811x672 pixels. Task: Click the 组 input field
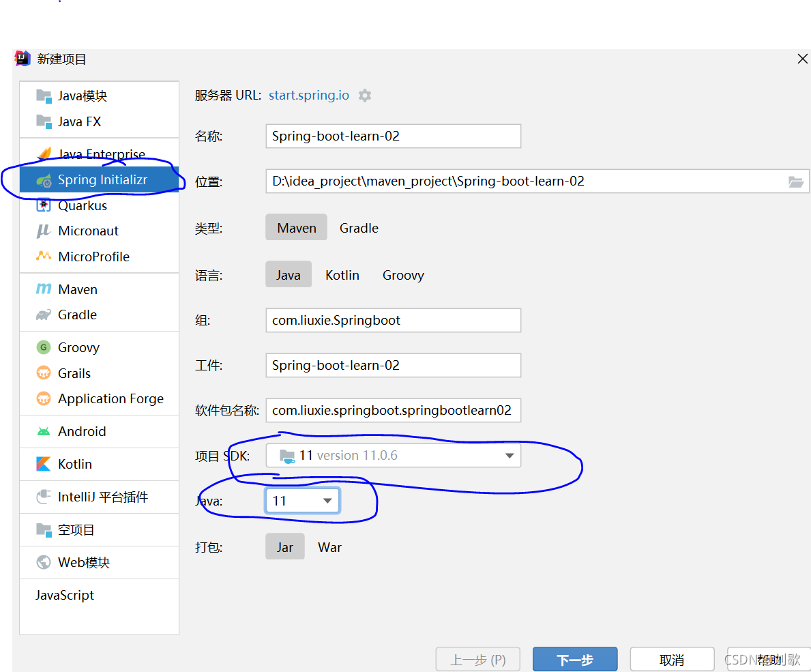pos(393,320)
